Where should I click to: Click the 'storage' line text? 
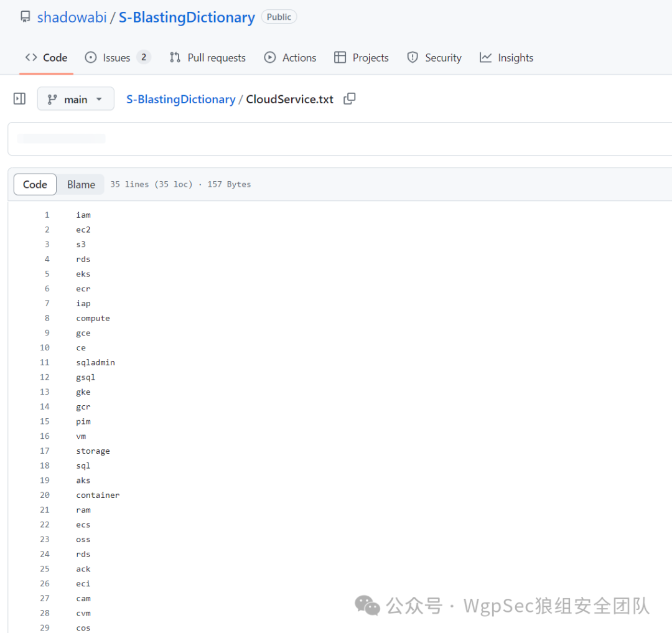pyautogui.click(x=93, y=451)
